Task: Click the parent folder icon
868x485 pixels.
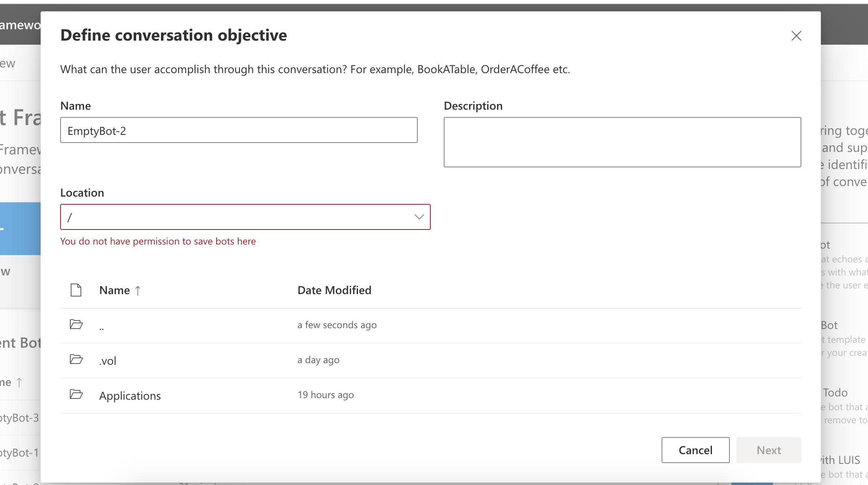Action: point(76,325)
